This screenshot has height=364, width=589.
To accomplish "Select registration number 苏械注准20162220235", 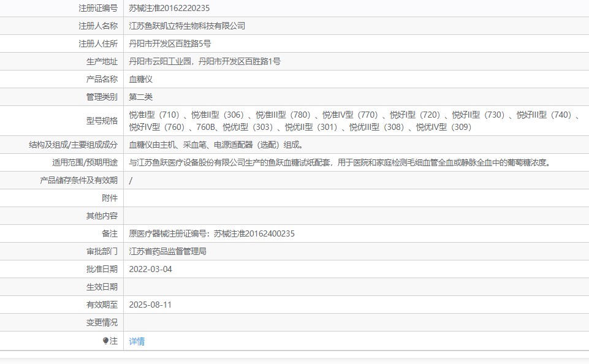I will (x=169, y=8).
